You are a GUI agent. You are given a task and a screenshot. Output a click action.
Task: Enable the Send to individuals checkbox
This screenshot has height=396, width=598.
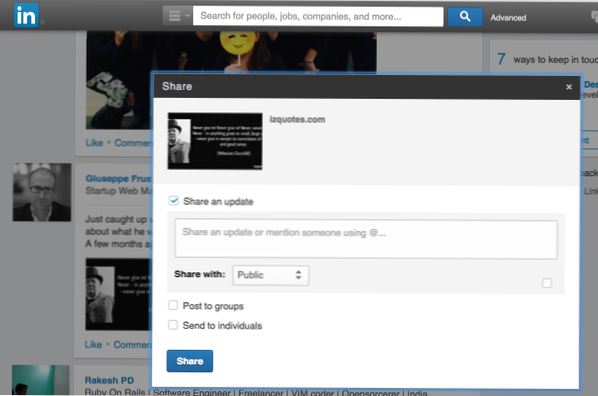(173, 325)
